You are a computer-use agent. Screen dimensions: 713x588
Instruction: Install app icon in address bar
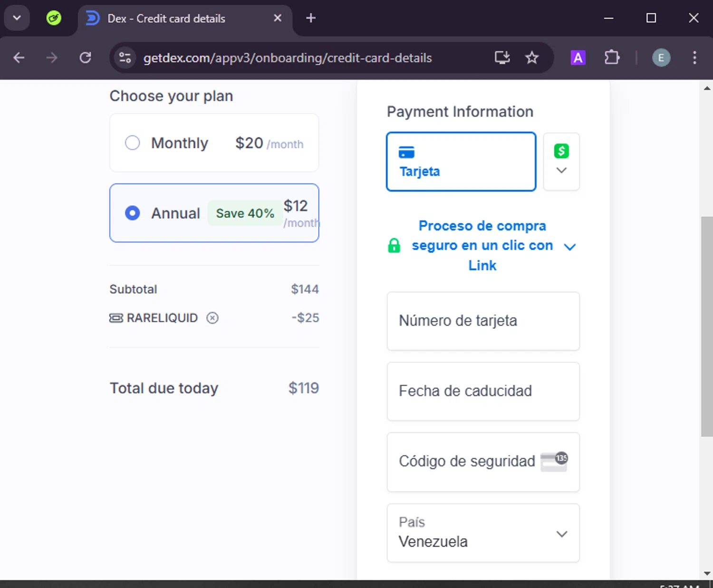point(502,58)
